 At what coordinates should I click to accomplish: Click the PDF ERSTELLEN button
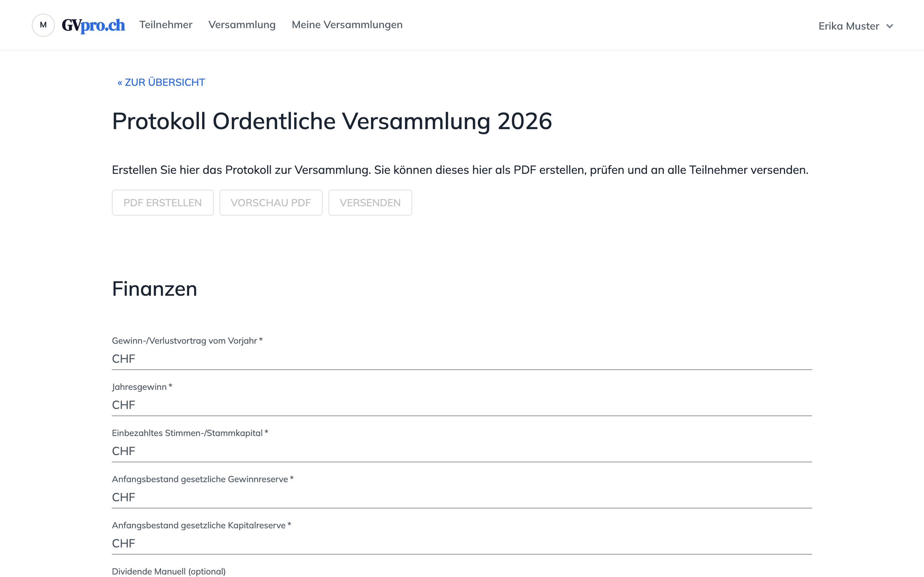[x=163, y=203]
